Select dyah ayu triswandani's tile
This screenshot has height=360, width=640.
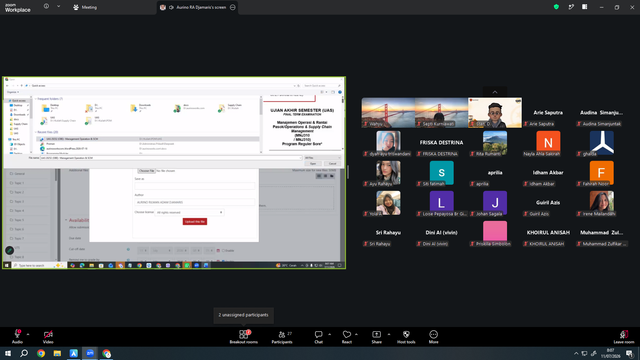coord(388,143)
